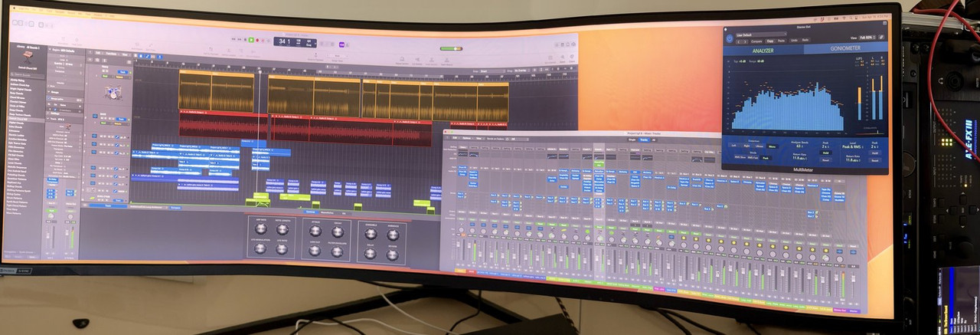This screenshot has width=980, height=335.
Task: Click MultiMeter link icon beside View
Action: 881,37
